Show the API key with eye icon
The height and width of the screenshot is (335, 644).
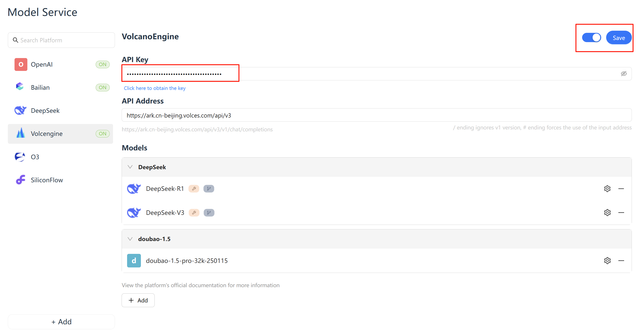click(x=624, y=74)
